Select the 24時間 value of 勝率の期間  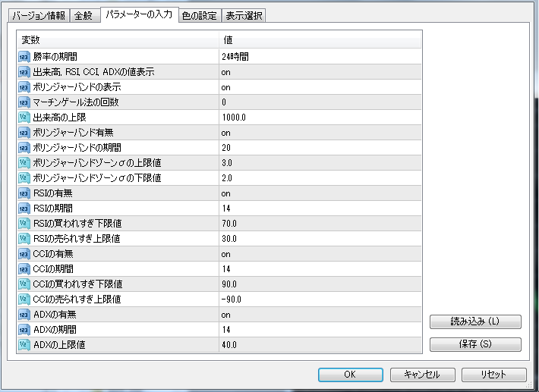pos(320,57)
